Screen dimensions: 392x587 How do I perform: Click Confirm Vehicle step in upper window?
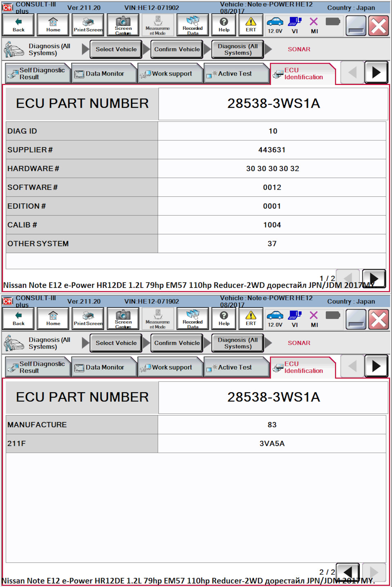point(177,49)
